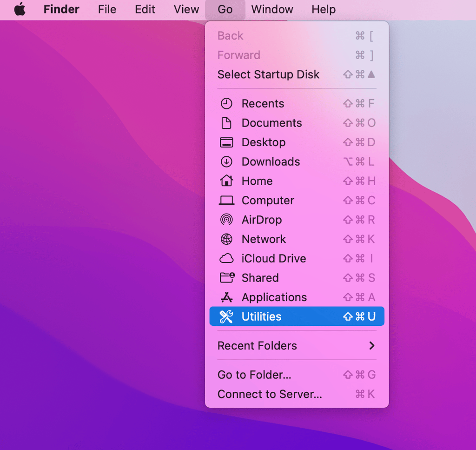Select the highlighted Utilities label
The image size is (476, 450).
click(x=261, y=316)
